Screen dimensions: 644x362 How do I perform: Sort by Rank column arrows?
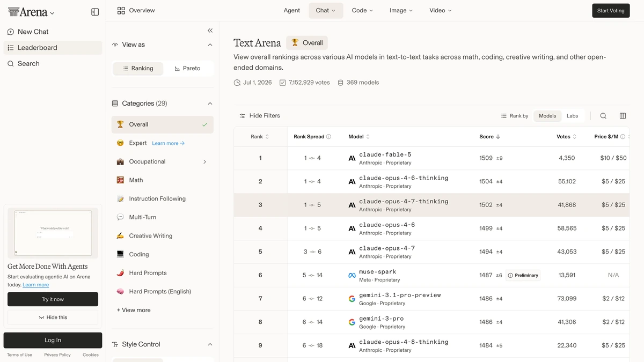(x=267, y=137)
